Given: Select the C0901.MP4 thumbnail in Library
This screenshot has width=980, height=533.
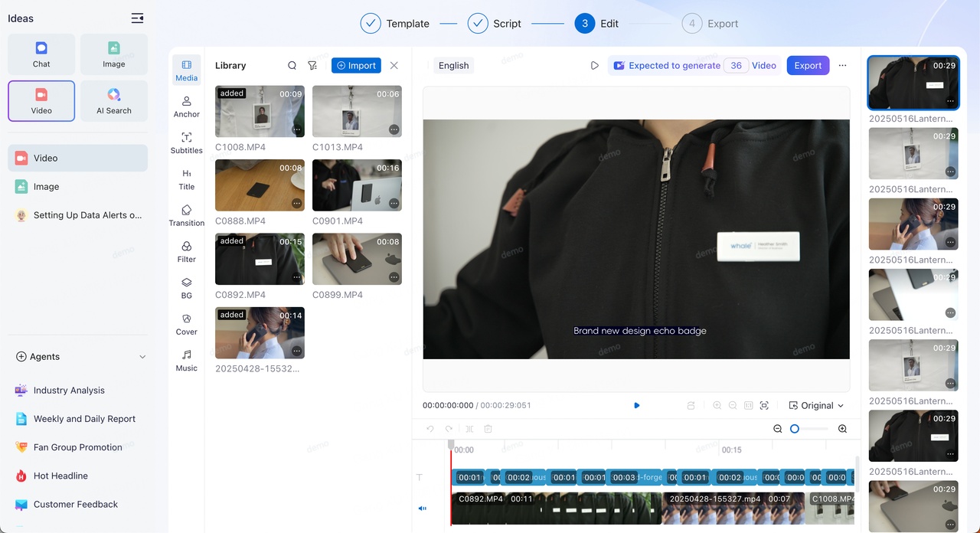Looking at the screenshot, I should pos(357,185).
